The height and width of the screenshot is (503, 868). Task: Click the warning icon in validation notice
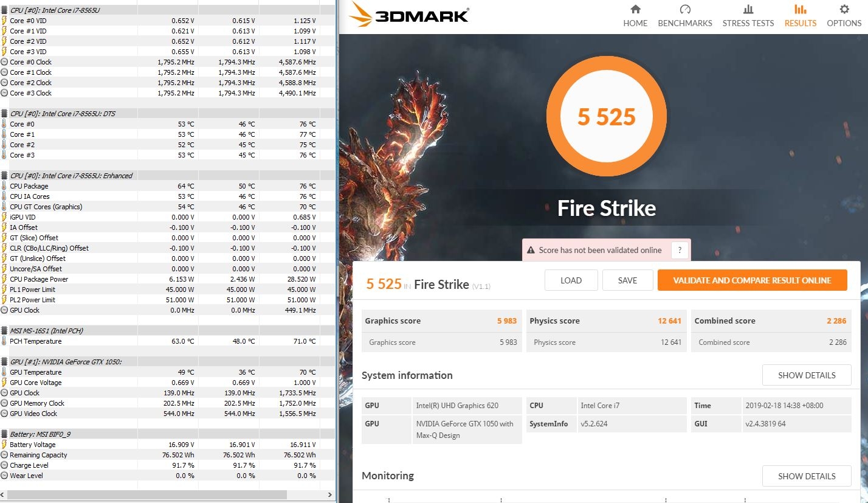(x=531, y=250)
